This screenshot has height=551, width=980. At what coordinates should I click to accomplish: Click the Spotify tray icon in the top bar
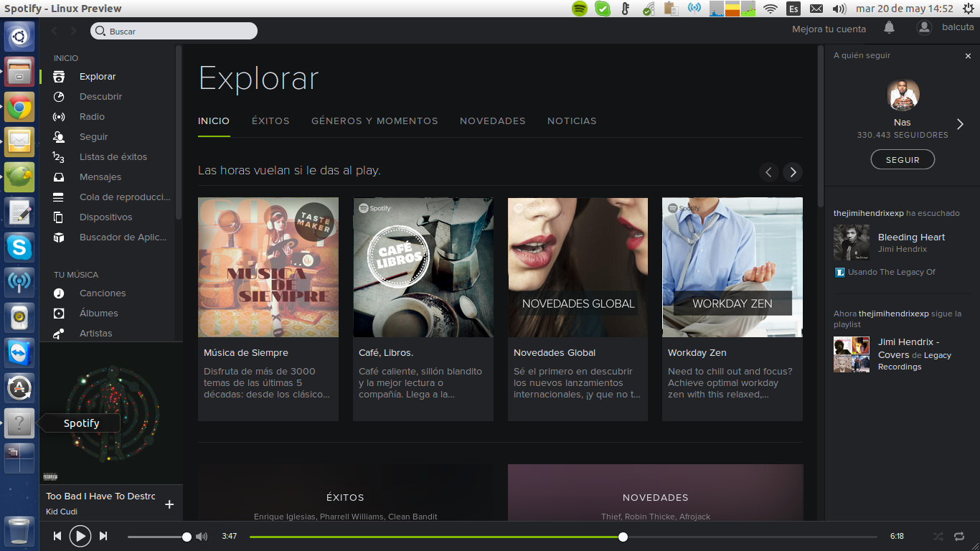[580, 9]
